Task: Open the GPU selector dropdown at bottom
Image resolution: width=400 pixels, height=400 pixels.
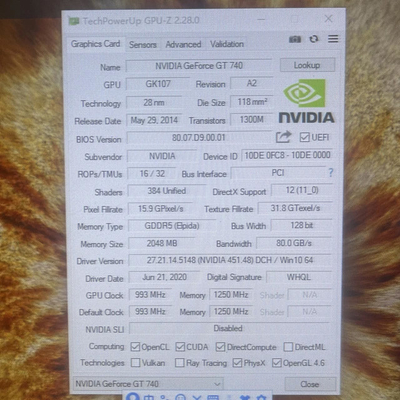Action: pos(148,384)
